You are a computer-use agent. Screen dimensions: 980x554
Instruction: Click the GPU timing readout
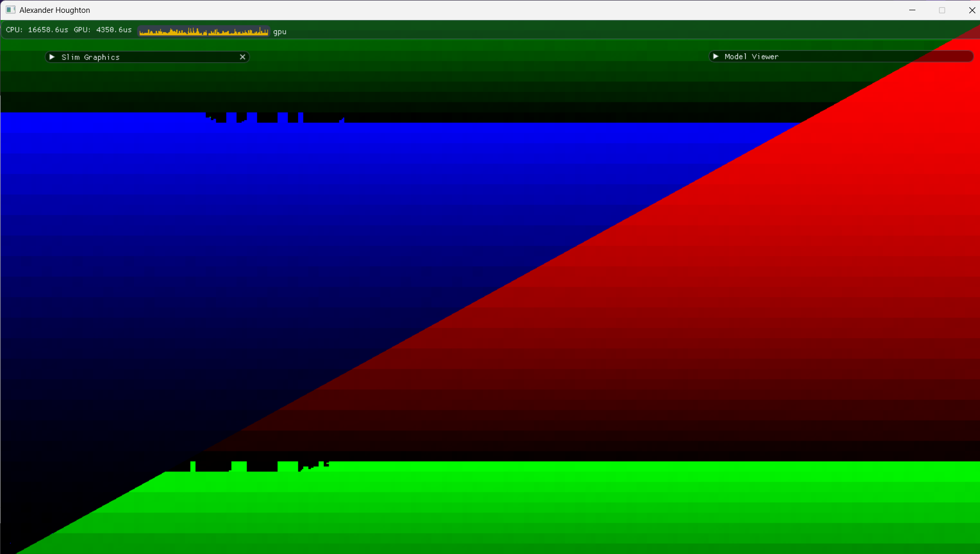(103, 30)
